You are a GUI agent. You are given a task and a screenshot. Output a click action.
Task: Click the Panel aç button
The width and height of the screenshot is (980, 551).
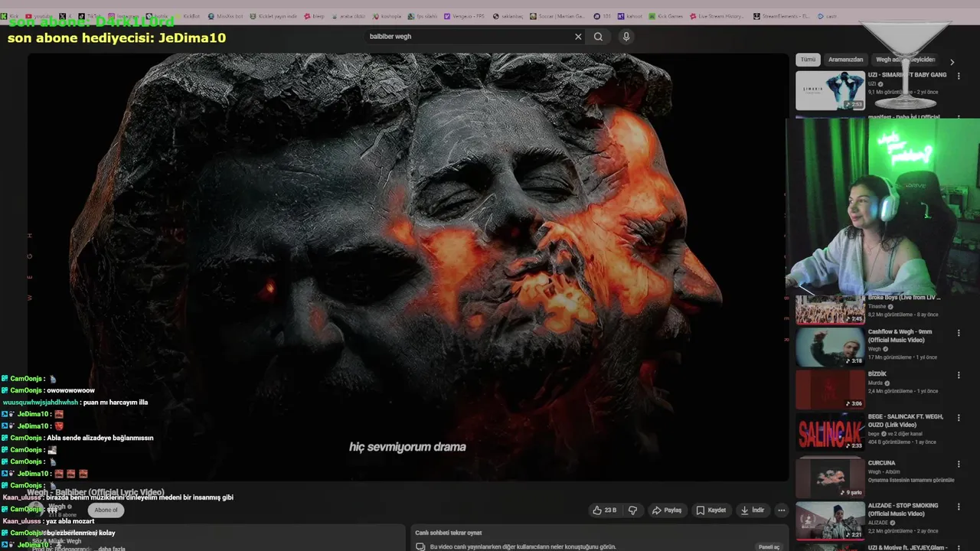click(x=769, y=547)
